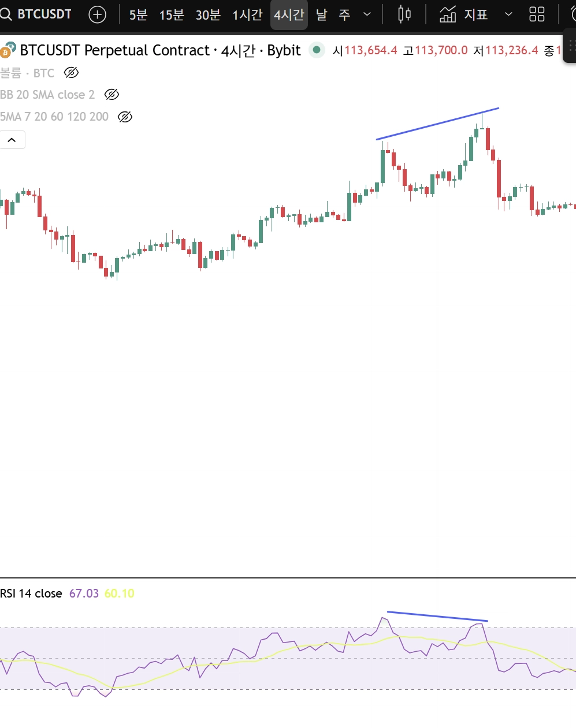Open BTCUSDT symbol search
The image size is (576, 728).
coord(37,14)
